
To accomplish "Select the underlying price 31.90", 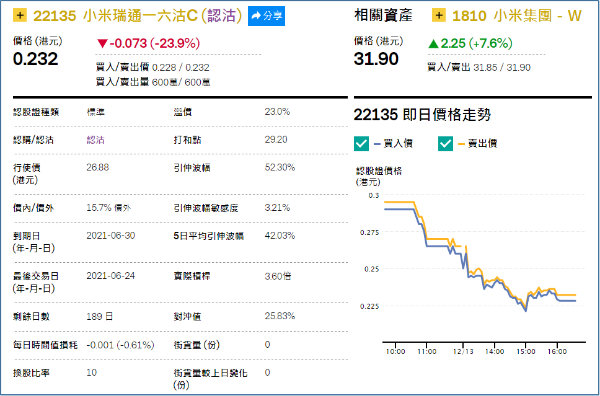I will [376, 59].
